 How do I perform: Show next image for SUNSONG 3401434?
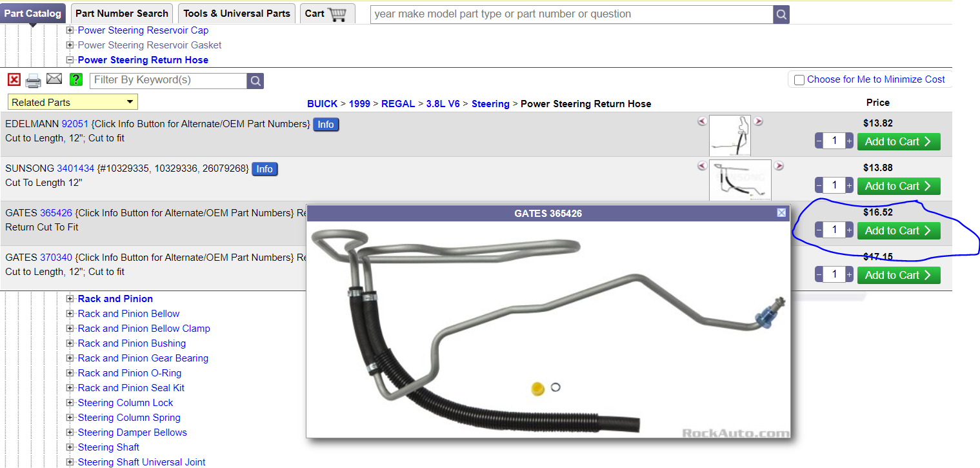[779, 166]
